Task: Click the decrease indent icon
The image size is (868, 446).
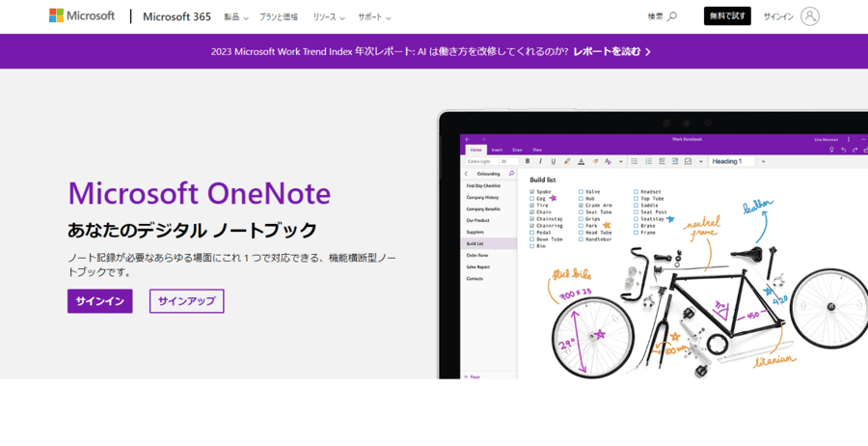Action: (x=662, y=161)
